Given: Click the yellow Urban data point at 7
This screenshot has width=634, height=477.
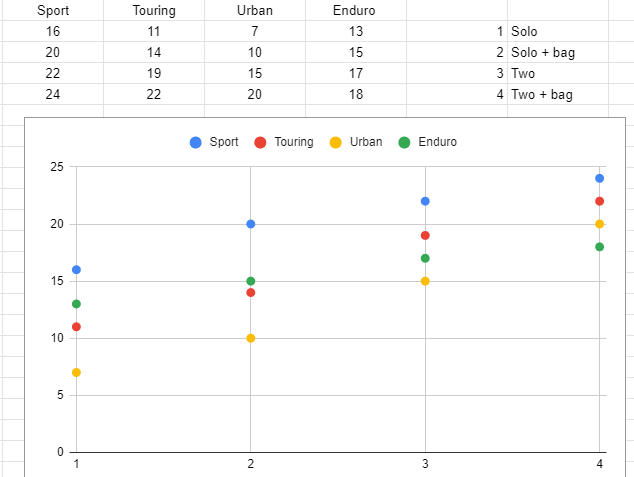Looking at the screenshot, I should point(76,372).
